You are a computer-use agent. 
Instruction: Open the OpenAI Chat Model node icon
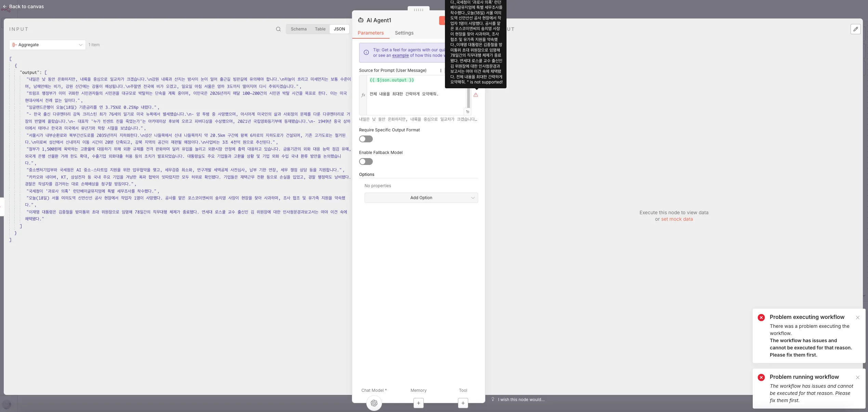tap(374, 403)
